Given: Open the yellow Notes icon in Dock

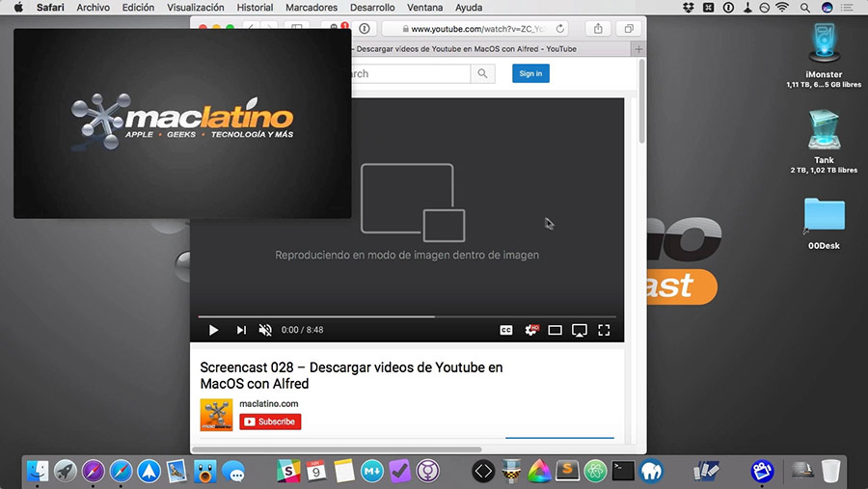Looking at the screenshot, I should coord(343,472).
